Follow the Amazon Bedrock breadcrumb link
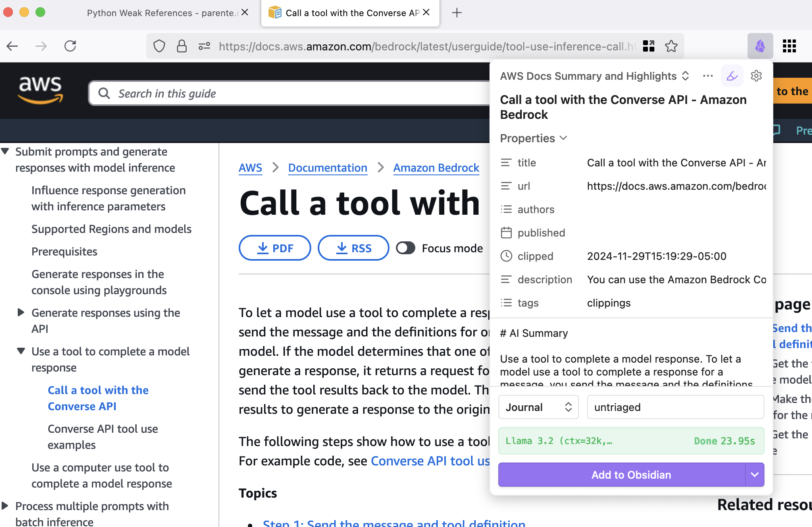Image resolution: width=812 pixels, height=527 pixels. click(x=436, y=168)
